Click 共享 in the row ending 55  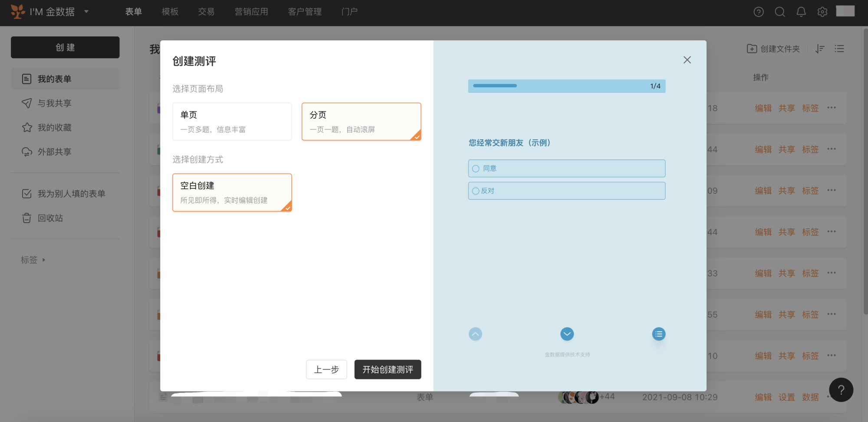tap(787, 315)
